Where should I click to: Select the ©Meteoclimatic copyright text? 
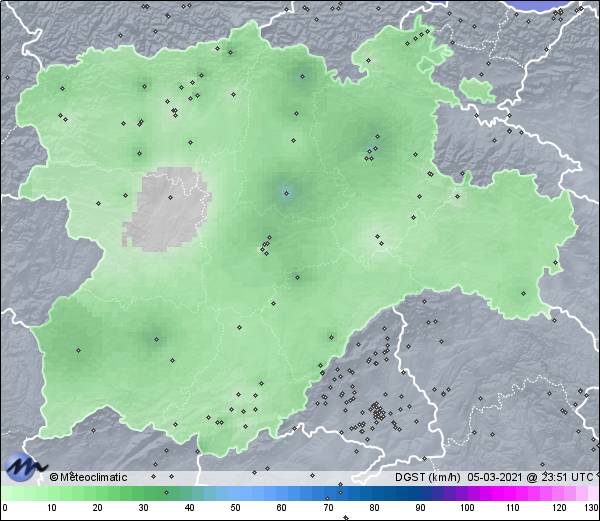click(88, 477)
